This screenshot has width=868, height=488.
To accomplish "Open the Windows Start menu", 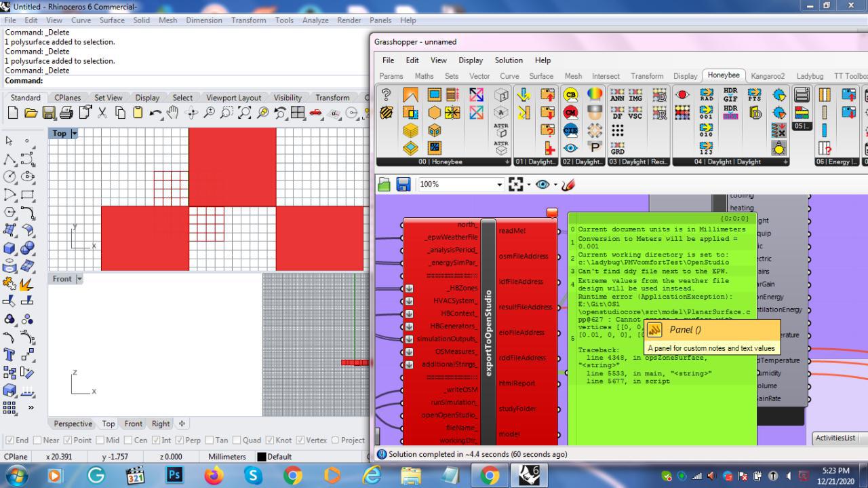I will 16,475.
